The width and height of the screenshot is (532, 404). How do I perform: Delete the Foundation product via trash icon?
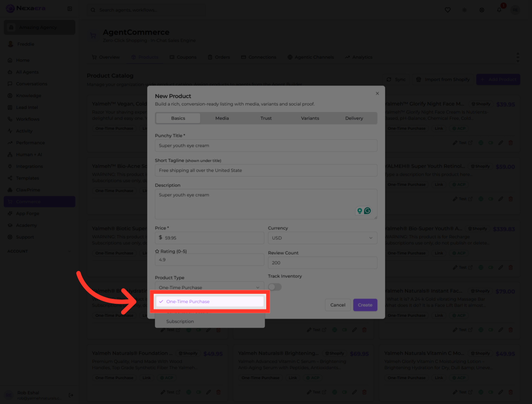pos(218,392)
